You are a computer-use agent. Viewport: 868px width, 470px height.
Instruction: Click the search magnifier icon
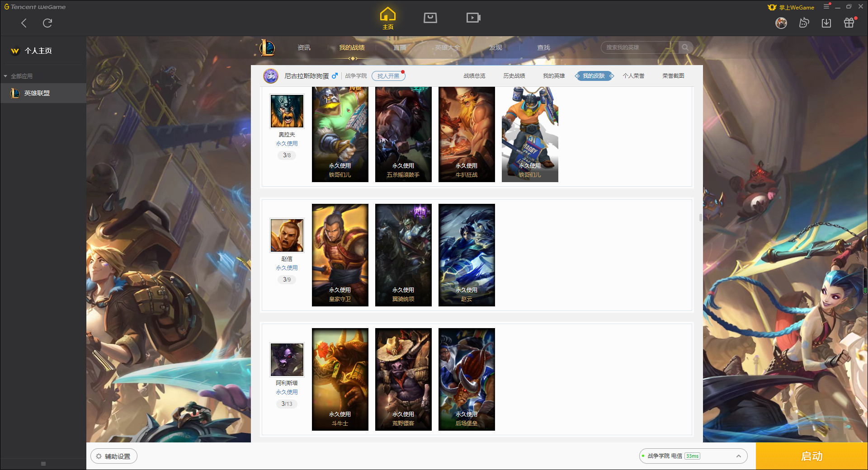click(685, 47)
